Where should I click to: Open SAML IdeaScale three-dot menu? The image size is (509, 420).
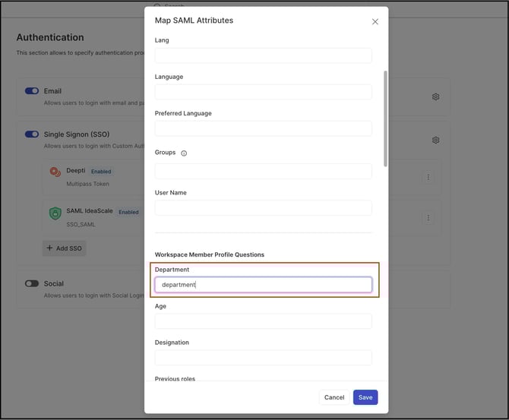pos(428,218)
